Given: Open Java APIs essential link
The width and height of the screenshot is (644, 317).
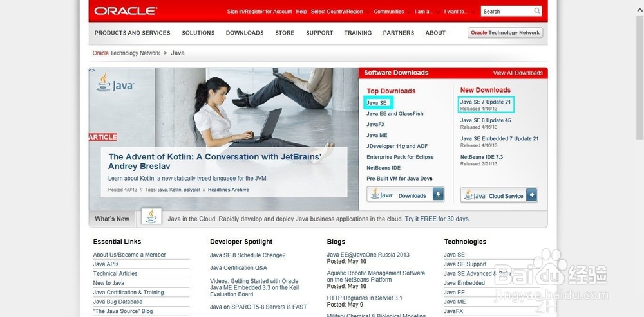Looking at the screenshot, I should pyautogui.click(x=106, y=264).
